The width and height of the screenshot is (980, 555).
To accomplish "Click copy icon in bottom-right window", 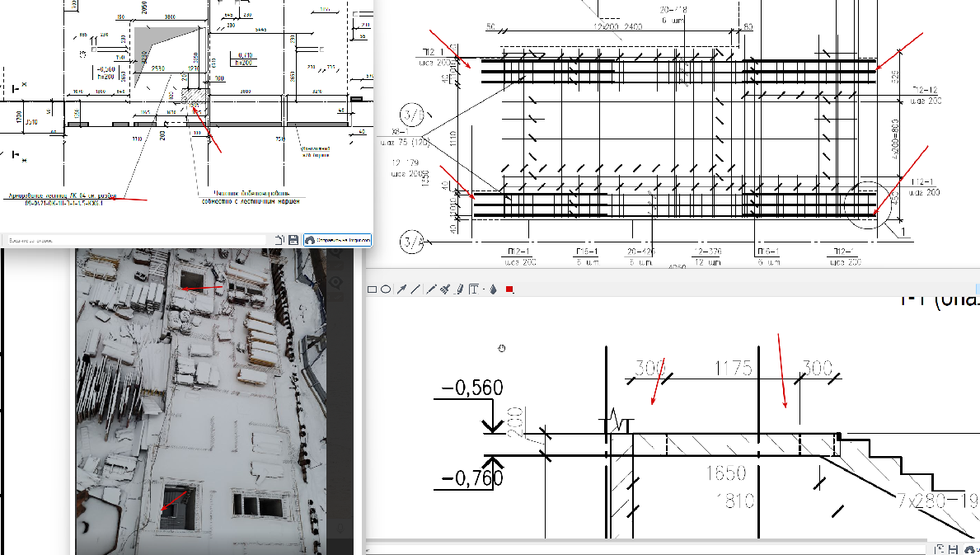I will 940,550.
